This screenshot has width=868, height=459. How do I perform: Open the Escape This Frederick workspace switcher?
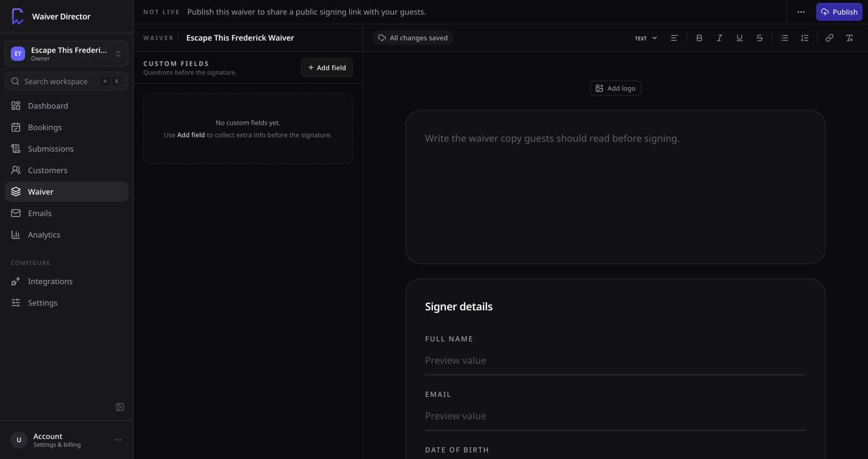66,54
